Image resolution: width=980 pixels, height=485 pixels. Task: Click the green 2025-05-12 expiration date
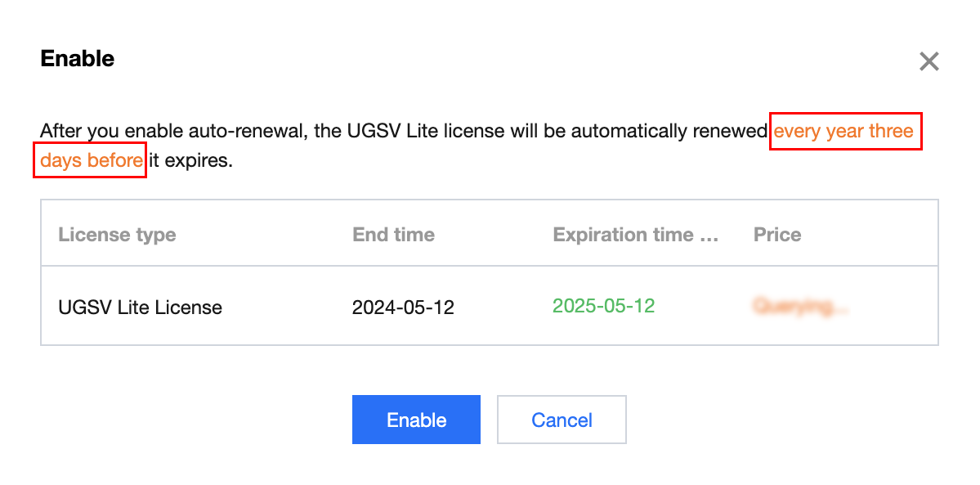pos(603,306)
